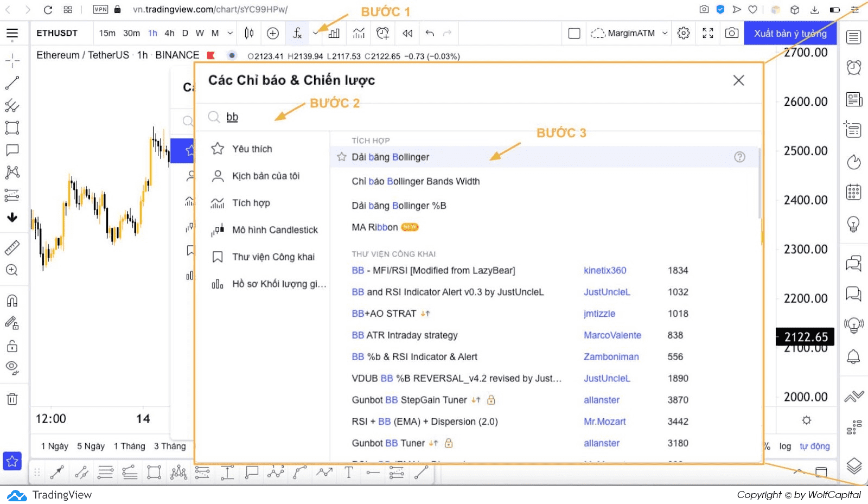Add Dải băng Bollinger to favorites star

point(342,157)
